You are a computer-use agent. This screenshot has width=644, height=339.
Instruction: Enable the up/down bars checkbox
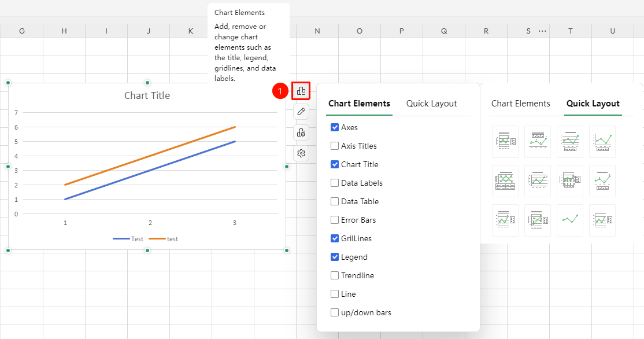point(335,312)
